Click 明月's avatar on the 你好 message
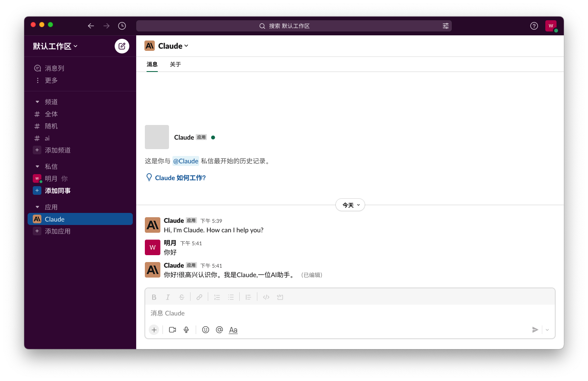 (153, 247)
